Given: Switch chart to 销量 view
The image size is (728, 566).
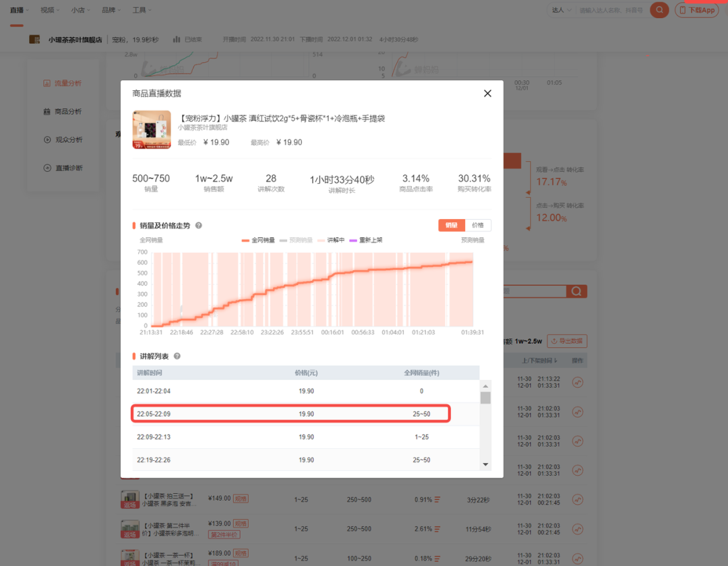Looking at the screenshot, I should click(451, 225).
